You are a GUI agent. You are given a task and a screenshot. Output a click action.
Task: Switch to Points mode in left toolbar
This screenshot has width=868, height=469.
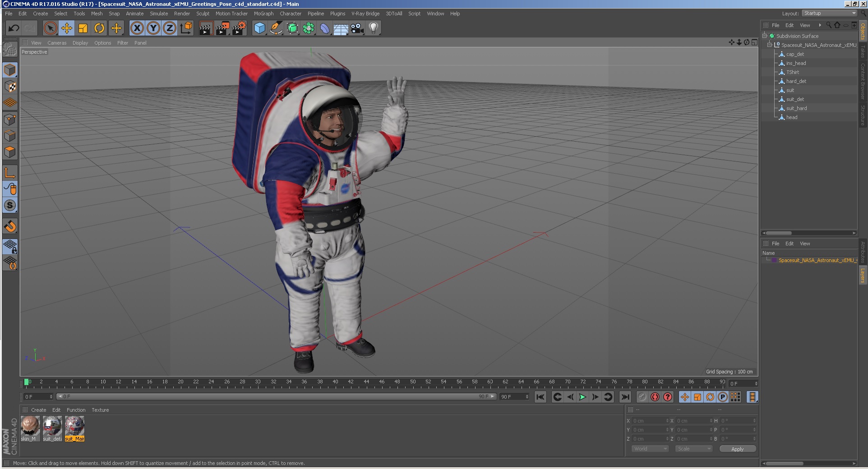click(x=10, y=120)
